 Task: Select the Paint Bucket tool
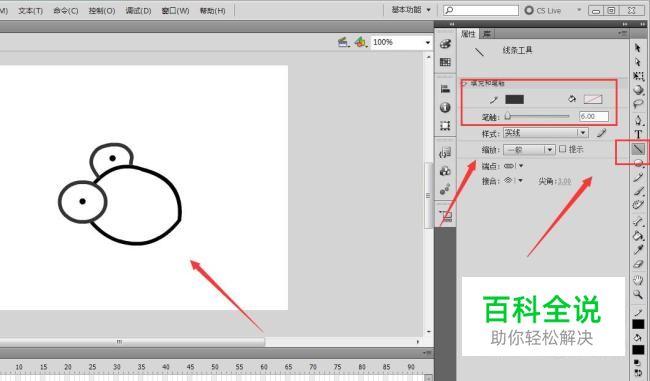pos(638,236)
